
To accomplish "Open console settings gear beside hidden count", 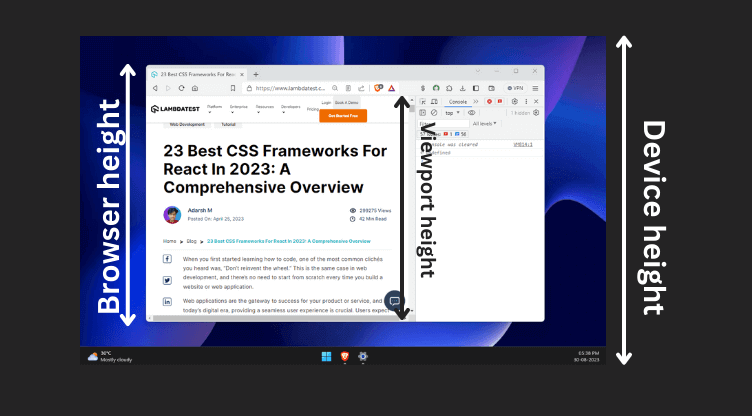I will [536, 113].
